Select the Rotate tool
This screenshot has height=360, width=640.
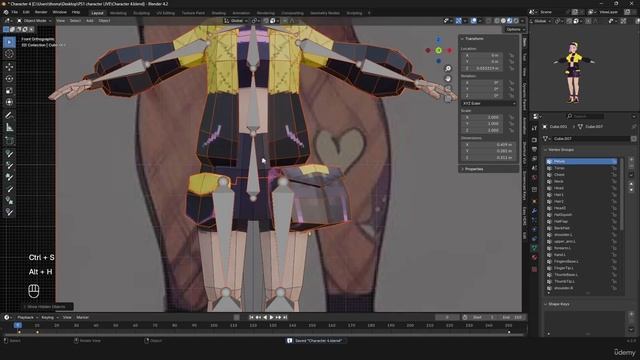(x=9, y=78)
